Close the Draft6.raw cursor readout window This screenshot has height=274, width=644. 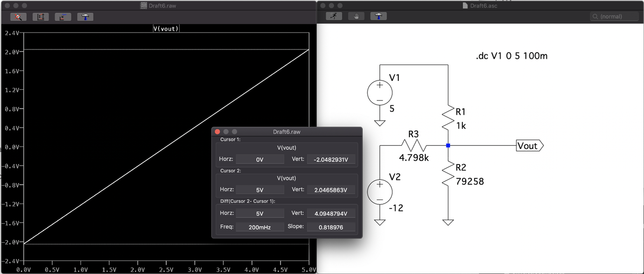(x=217, y=132)
